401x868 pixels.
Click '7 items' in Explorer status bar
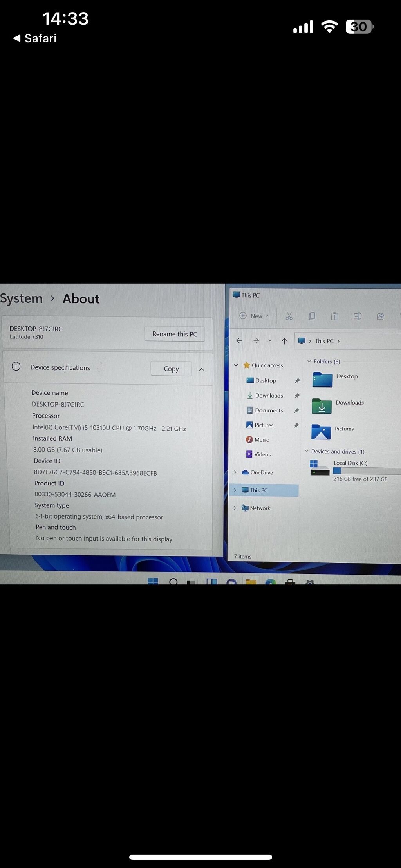pos(243,556)
